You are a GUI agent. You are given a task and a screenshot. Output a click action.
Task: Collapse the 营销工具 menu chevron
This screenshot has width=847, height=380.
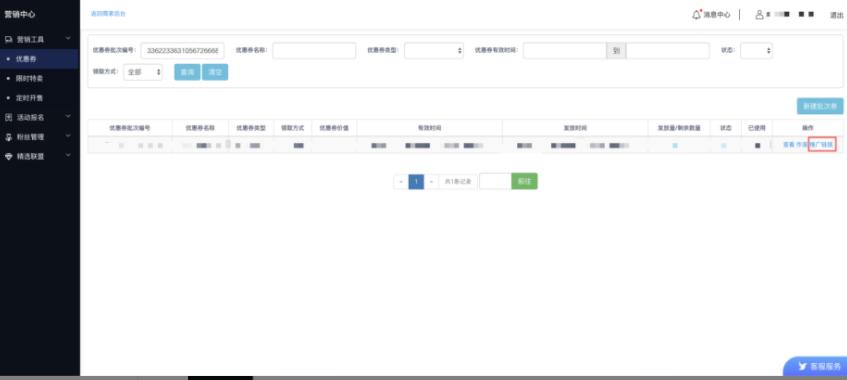pos(68,39)
